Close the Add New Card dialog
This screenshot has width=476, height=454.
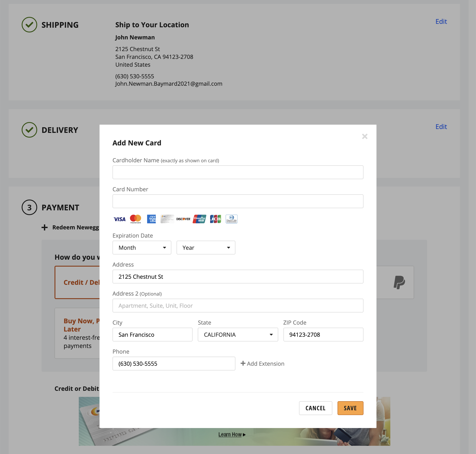[x=365, y=136]
